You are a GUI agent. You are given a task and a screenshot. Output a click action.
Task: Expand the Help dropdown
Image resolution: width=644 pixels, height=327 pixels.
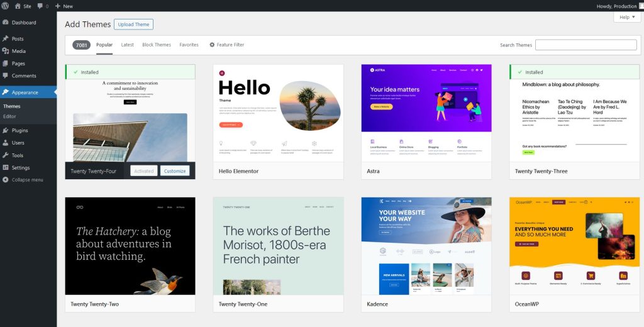(x=627, y=17)
